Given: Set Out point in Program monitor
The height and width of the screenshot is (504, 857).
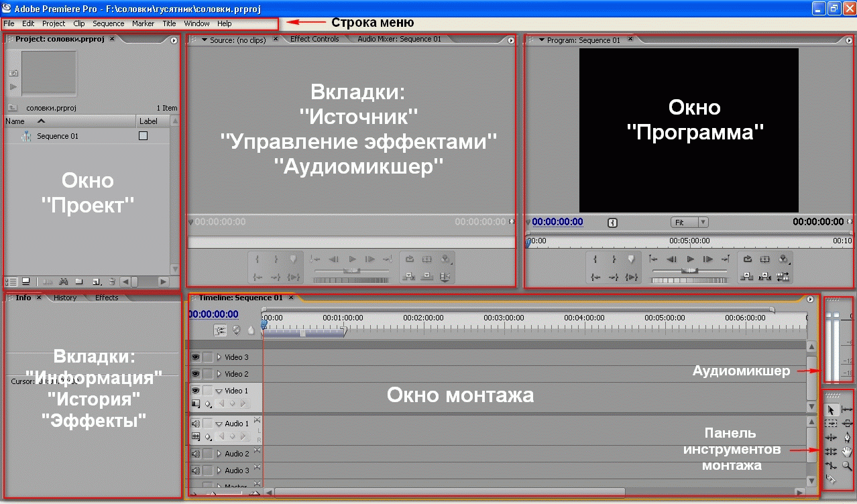Looking at the screenshot, I should click(614, 259).
